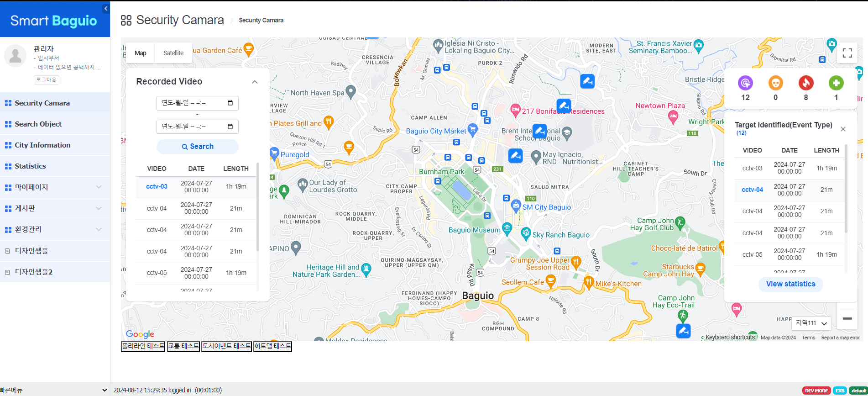Open Search Object in sidebar

(38, 124)
